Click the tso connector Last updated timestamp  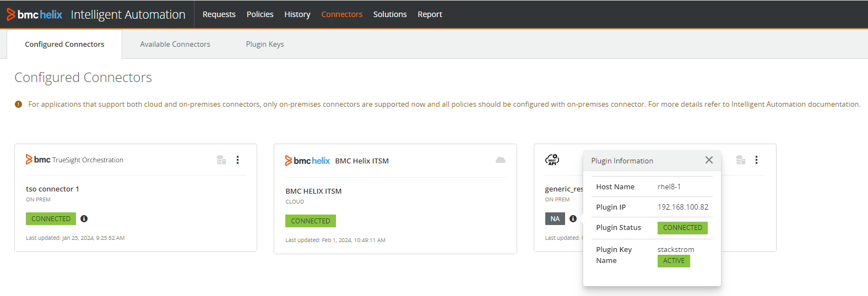75,238
